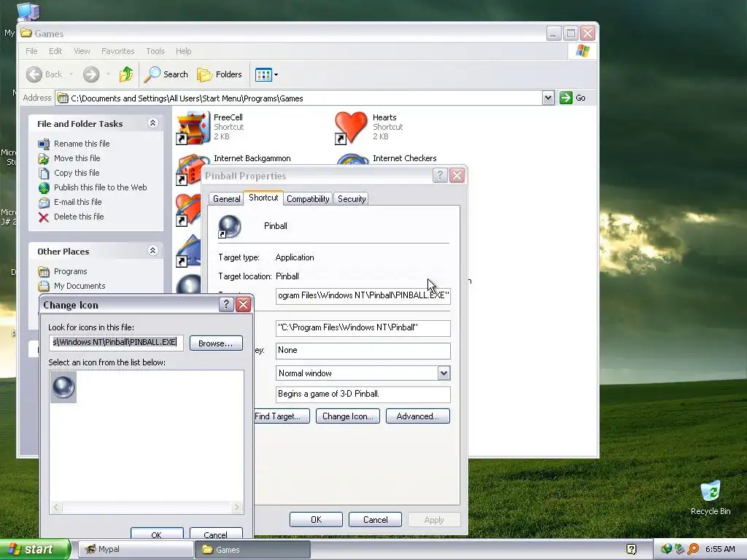This screenshot has width=747, height=560.
Task: Click left arrow of icon list scrollbar
Action: pos(56,507)
